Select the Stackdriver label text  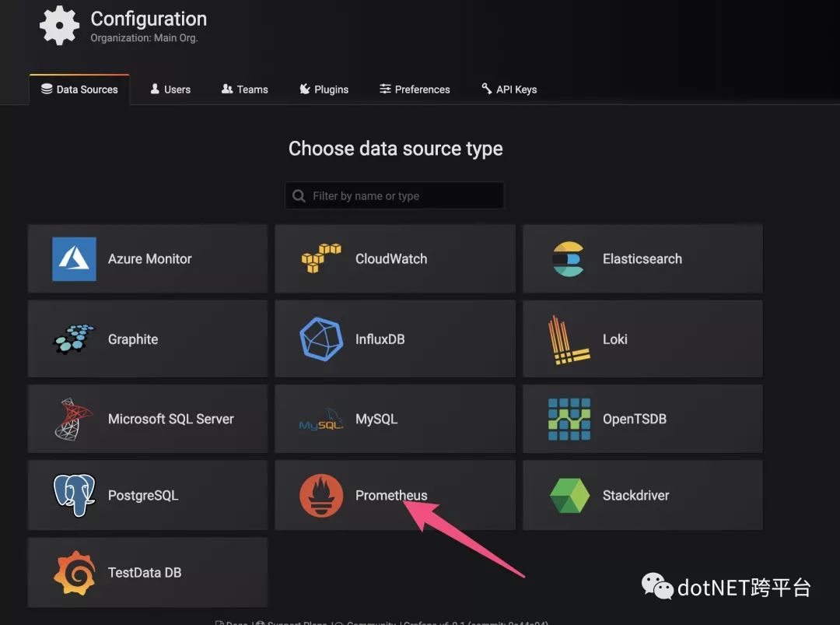(x=636, y=495)
